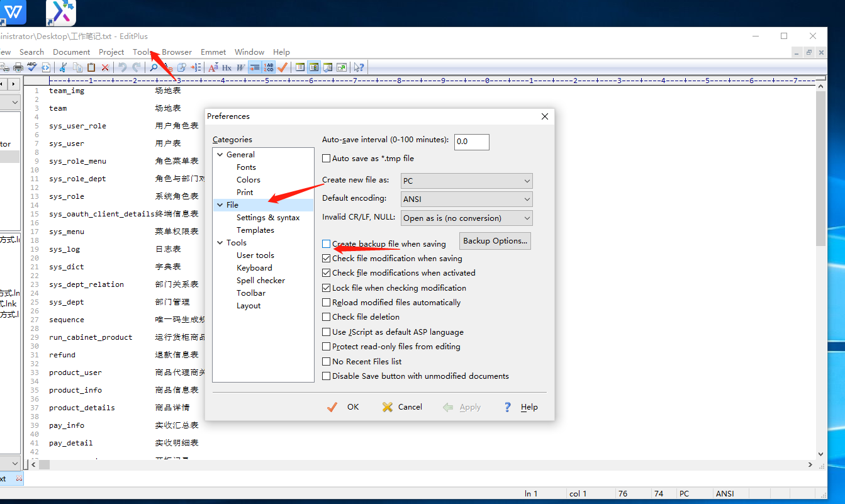The width and height of the screenshot is (845, 504).
Task: Open the Create new file as dropdown
Action: coord(467,181)
